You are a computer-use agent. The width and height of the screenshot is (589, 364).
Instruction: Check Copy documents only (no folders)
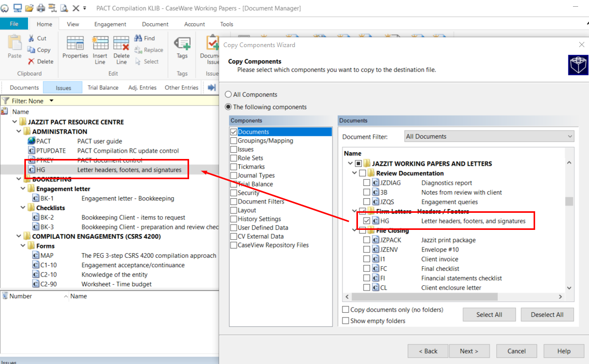click(x=346, y=310)
